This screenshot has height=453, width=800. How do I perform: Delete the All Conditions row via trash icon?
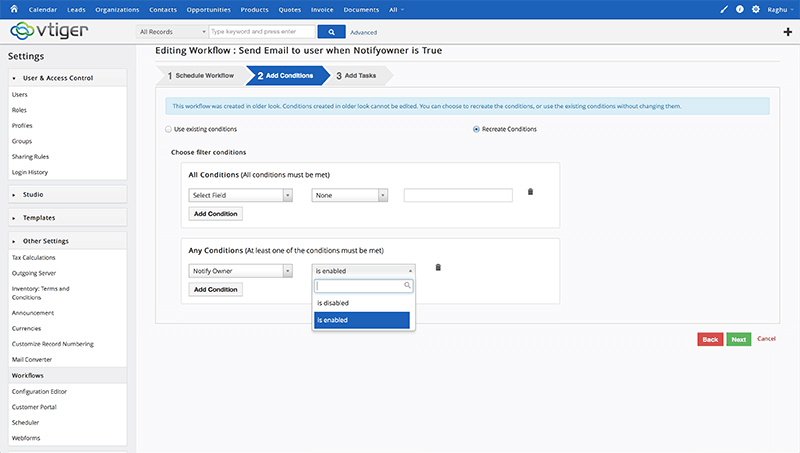[530, 192]
